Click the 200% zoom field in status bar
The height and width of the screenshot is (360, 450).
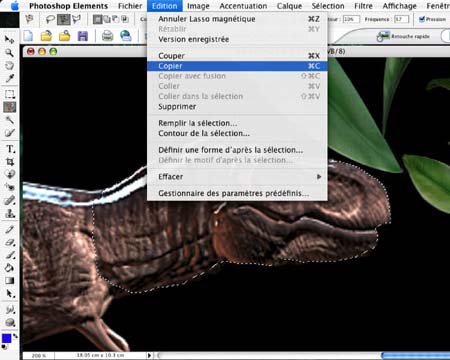(39, 356)
